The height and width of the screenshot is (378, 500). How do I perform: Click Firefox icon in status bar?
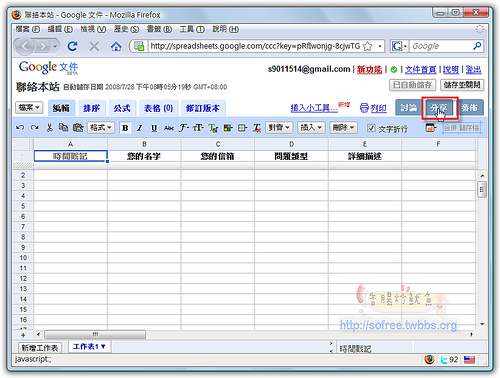point(429,359)
